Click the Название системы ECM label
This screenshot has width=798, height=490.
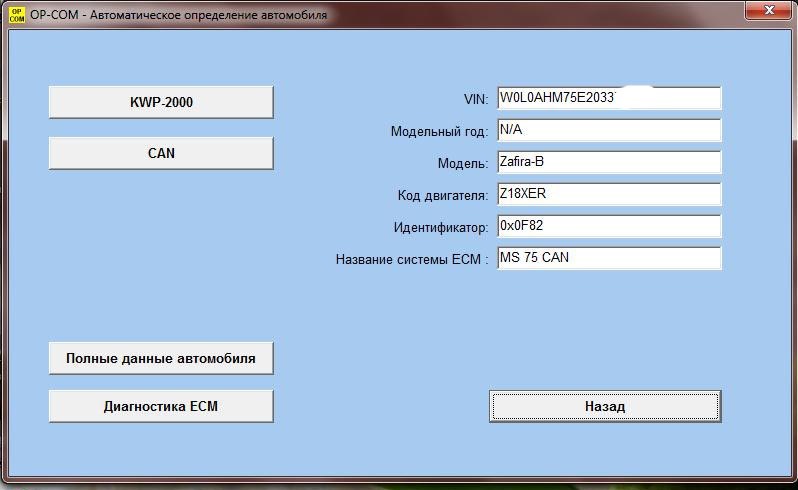pyautogui.click(x=412, y=260)
